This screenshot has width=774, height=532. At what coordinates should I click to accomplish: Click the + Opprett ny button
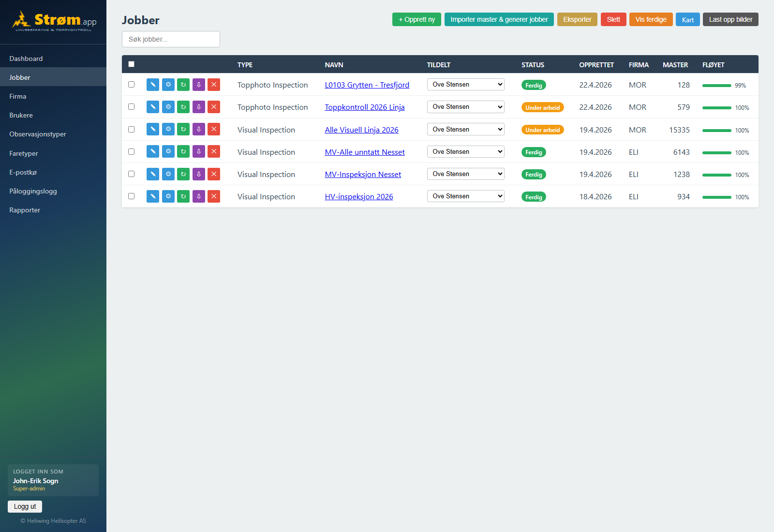point(417,19)
